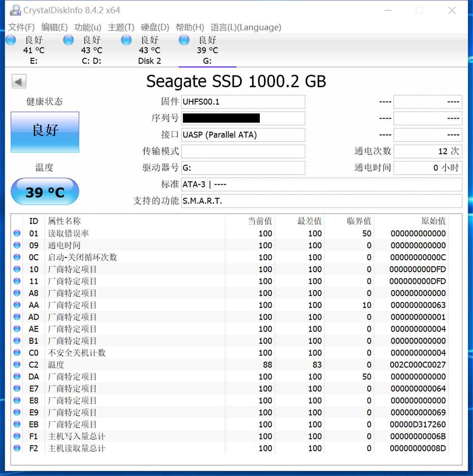
Task: Click the 主机读取量总计 attribute name
Action: 77,448
